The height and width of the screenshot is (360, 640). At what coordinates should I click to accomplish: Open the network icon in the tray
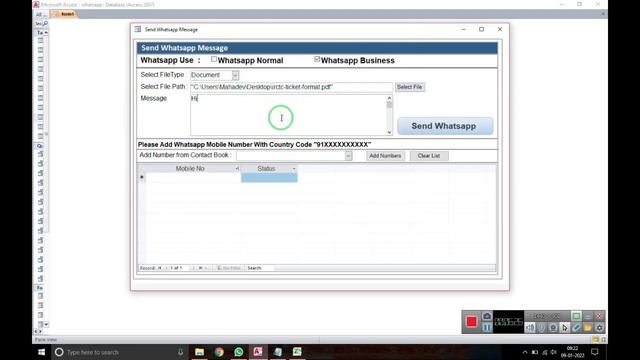click(544, 352)
